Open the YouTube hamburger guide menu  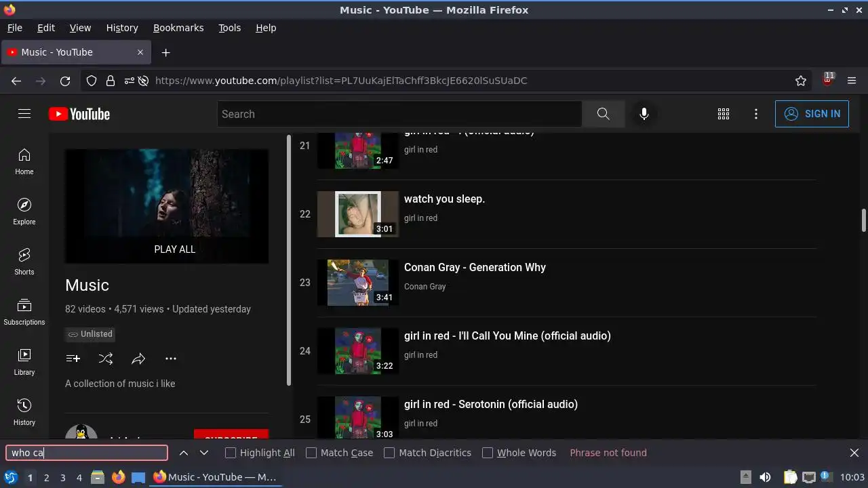[x=24, y=114]
